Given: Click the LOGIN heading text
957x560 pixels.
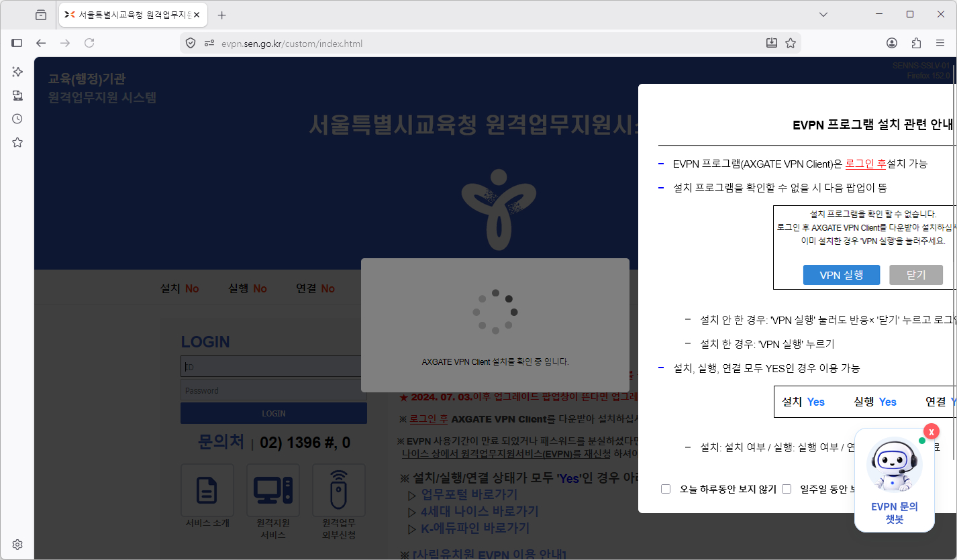Looking at the screenshot, I should click(x=205, y=342).
